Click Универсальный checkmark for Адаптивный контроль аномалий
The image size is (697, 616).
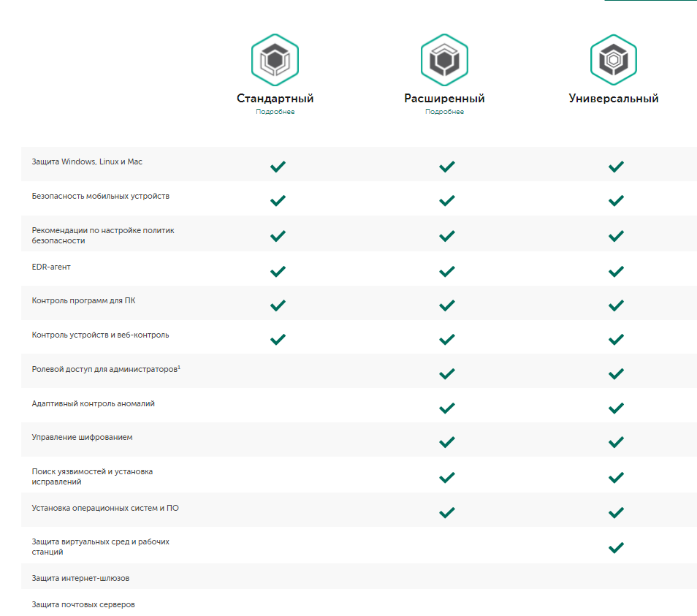(616, 407)
